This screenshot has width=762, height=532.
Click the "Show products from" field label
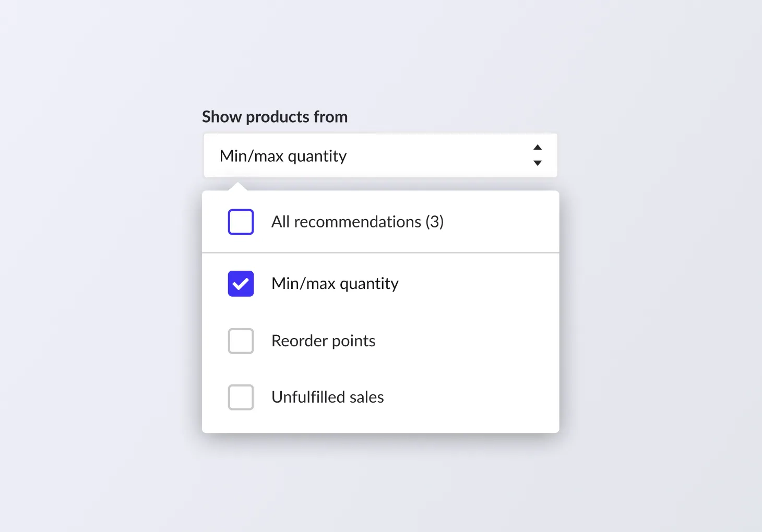[275, 117]
